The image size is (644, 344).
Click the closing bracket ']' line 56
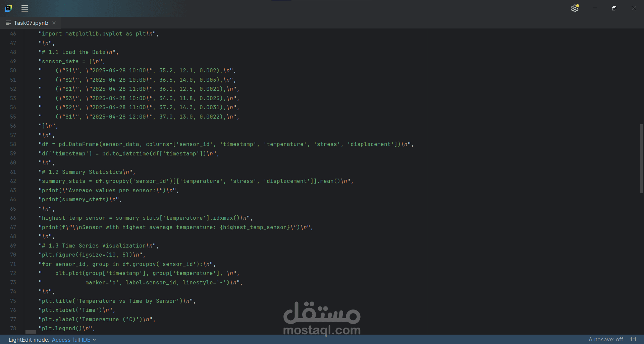coord(48,126)
